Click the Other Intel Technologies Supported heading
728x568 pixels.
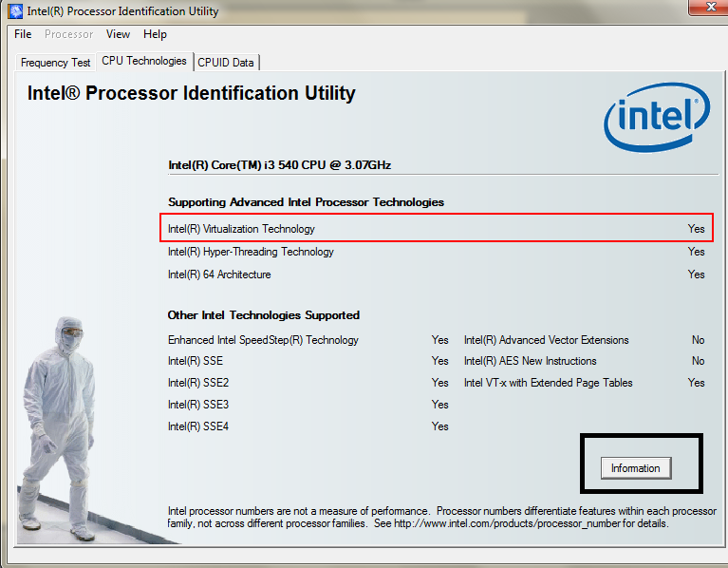(264, 315)
